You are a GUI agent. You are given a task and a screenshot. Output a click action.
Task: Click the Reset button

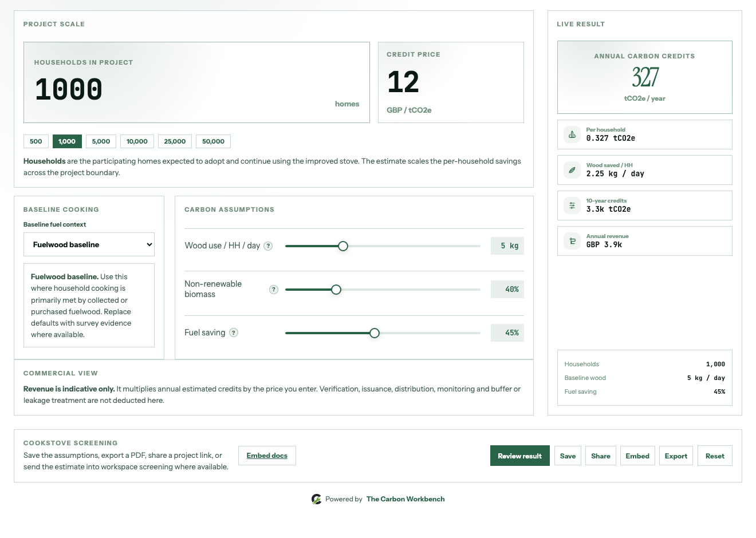[x=715, y=456]
